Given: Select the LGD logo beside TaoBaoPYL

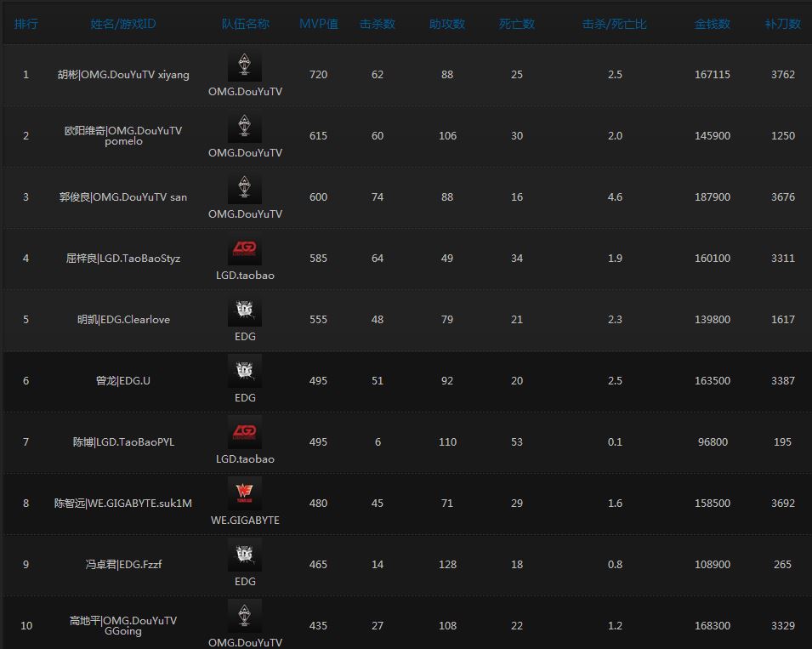Looking at the screenshot, I should (245, 434).
